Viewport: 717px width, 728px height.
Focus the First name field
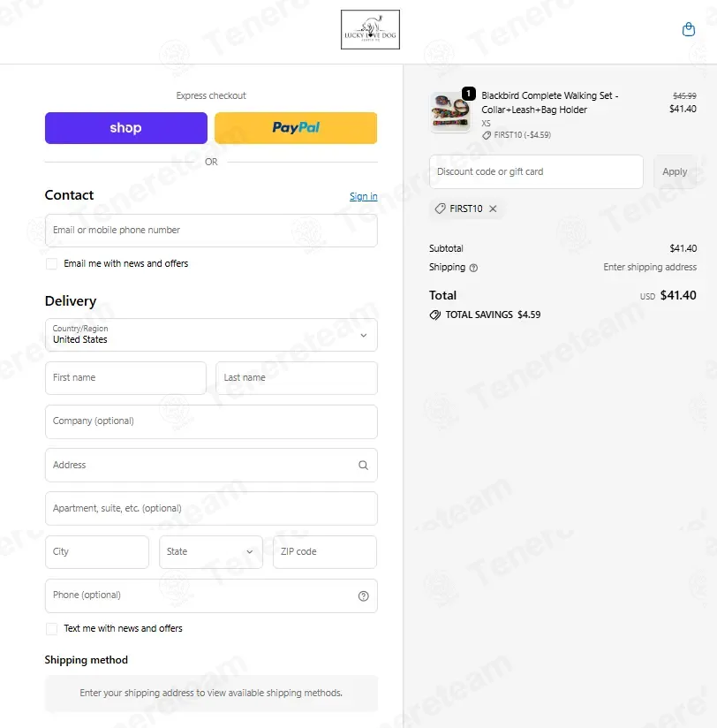pos(125,378)
